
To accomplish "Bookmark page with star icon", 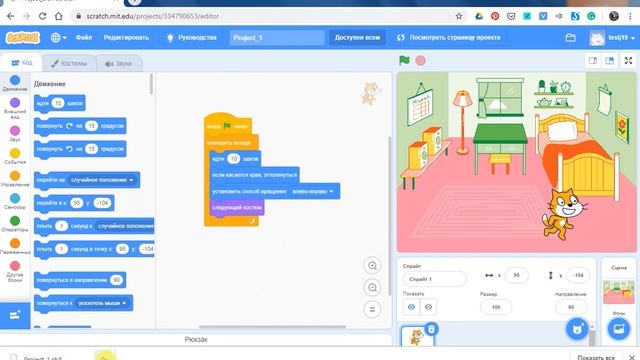I will point(459,16).
